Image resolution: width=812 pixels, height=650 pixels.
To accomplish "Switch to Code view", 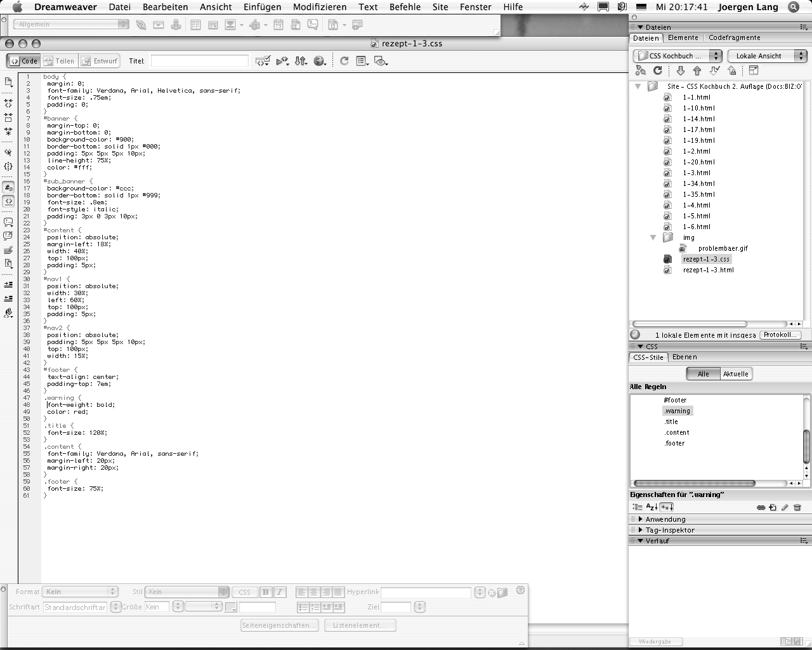I will tap(24, 61).
